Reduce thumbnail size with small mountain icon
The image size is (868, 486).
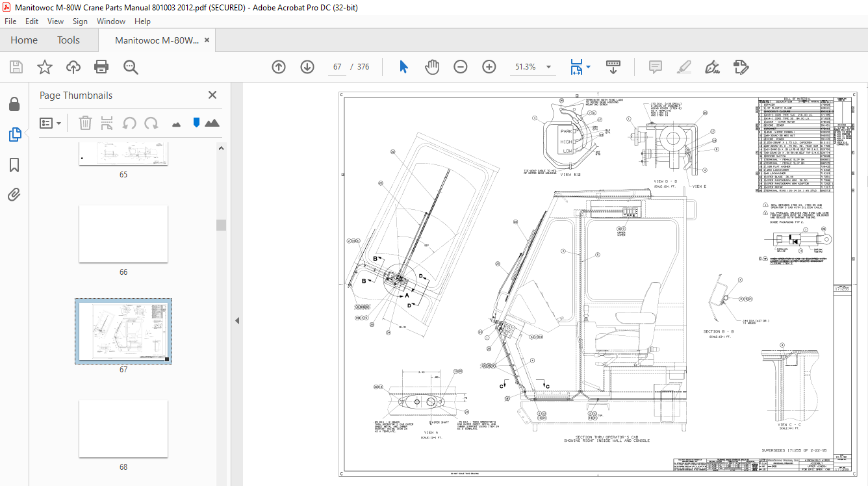(176, 123)
